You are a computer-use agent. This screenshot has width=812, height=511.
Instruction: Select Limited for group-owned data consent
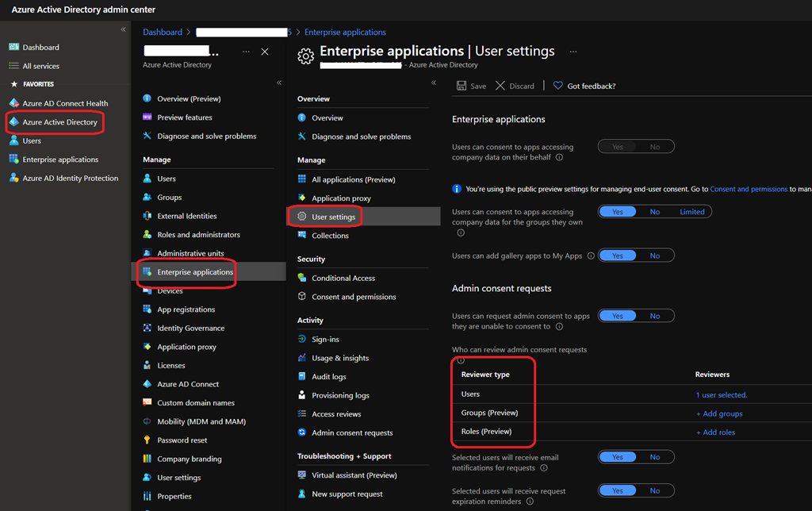[x=691, y=212]
